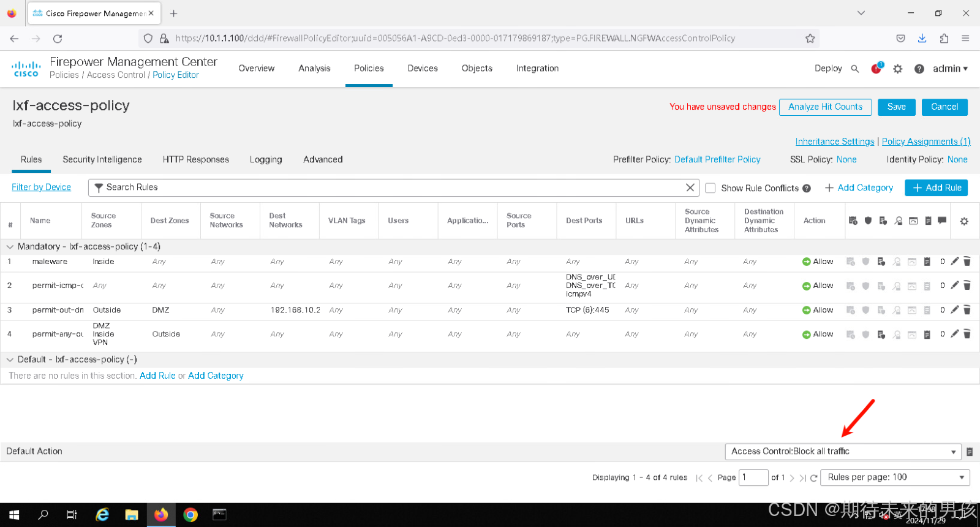Image resolution: width=980 pixels, height=527 pixels.
Task: Toggle Show Rule Conflicts checkbox
Action: pyautogui.click(x=710, y=188)
